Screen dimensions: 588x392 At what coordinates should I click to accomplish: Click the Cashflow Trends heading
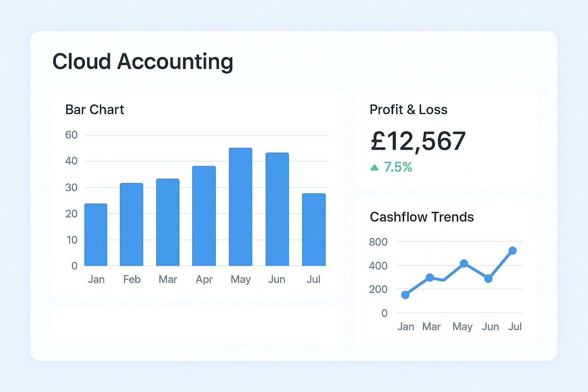pyautogui.click(x=421, y=217)
